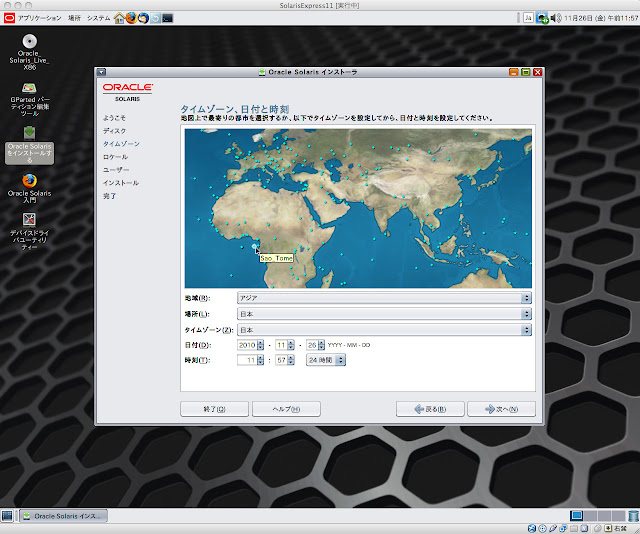Click the VirtualBox shared folders status icon
The width and height of the screenshot is (640, 534).
pos(574,529)
